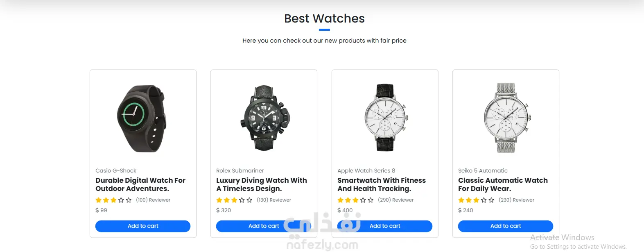Add the Rolex Submariner to cart
The image size is (644, 252).
tap(264, 226)
